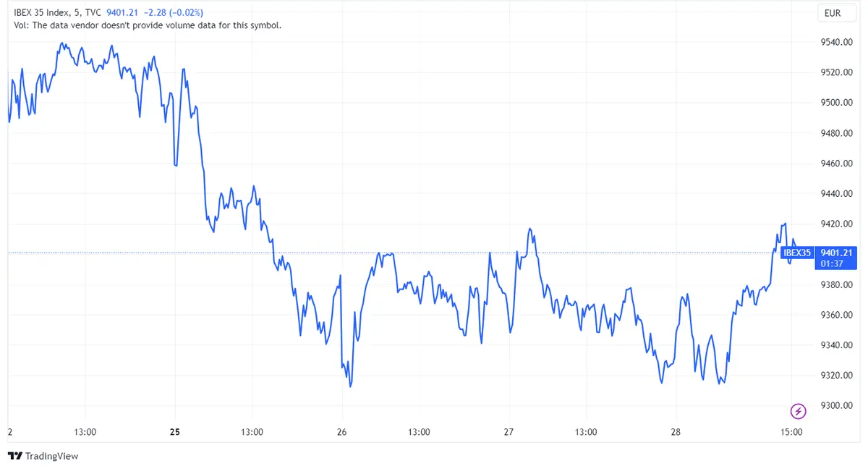
Task: Click the 01:37 bar countdown timer
Action: tap(833, 263)
